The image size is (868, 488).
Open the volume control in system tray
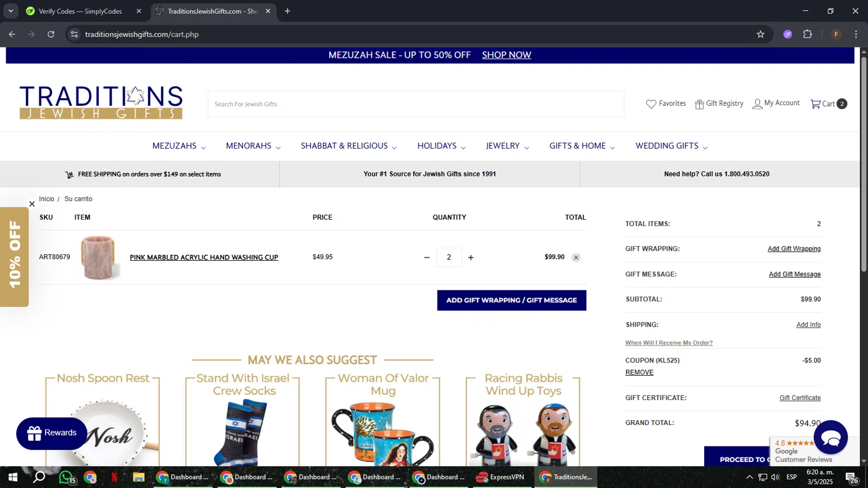[x=775, y=478]
